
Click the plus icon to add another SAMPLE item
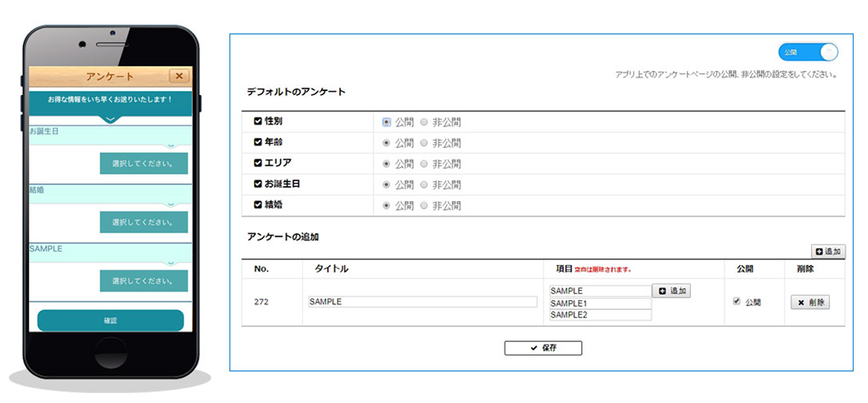pyautogui.click(x=663, y=291)
